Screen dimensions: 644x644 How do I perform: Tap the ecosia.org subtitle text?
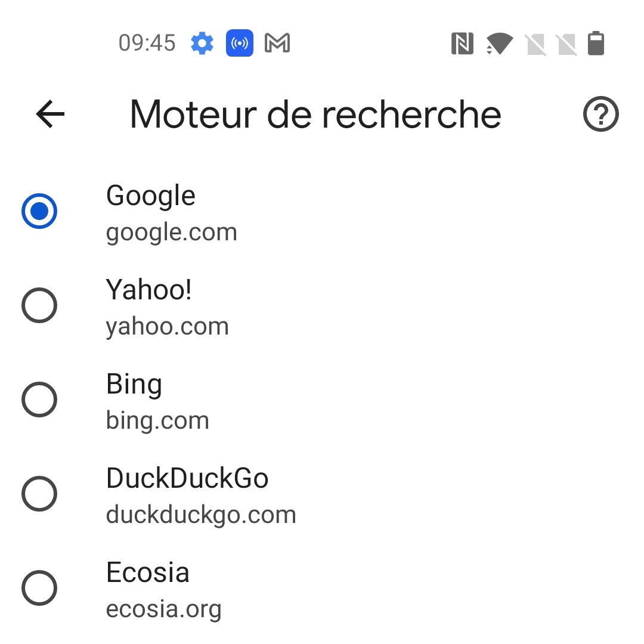coord(163,609)
